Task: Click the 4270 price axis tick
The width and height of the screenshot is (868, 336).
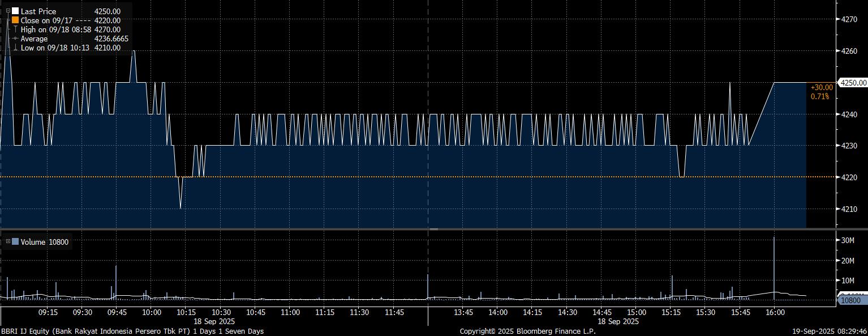Action: (850, 19)
